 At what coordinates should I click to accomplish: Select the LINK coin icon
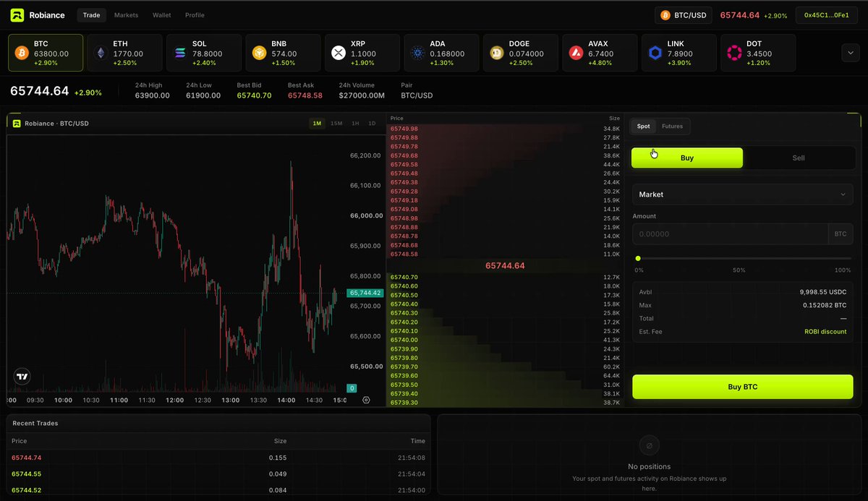click(x=655, y=53)
